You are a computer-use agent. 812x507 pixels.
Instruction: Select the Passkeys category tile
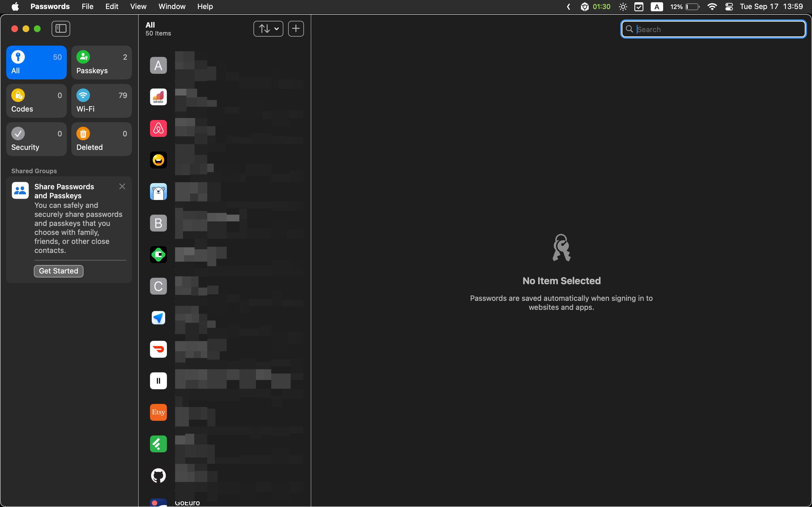click(x=101, y=63)
